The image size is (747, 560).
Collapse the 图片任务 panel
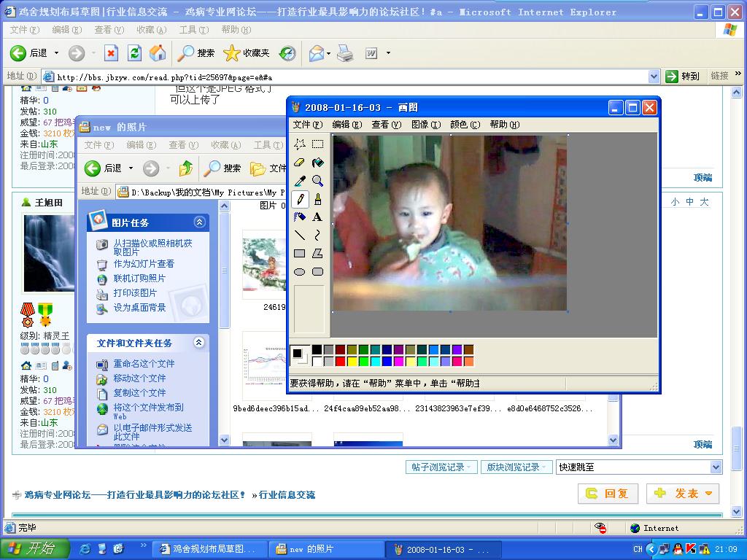pyautogui.click(x=199, y=222)
